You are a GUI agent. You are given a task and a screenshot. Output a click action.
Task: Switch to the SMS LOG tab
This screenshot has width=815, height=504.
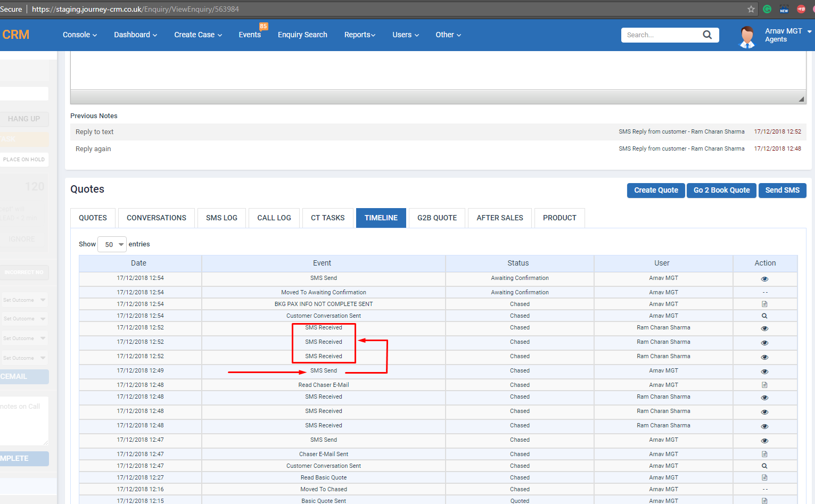(x=221, y=218)
